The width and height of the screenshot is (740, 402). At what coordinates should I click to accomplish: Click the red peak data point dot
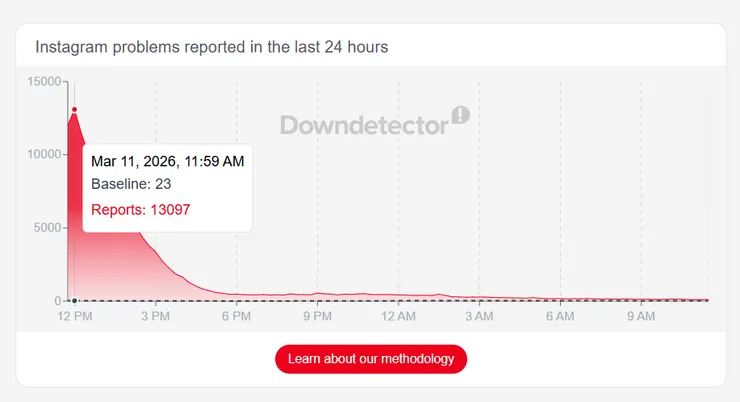point(75,110)
